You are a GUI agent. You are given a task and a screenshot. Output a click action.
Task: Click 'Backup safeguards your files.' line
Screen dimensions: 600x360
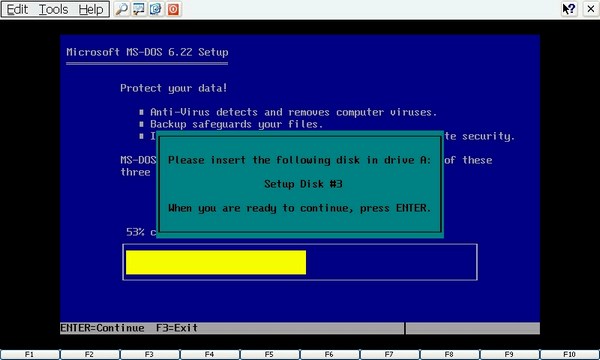click(236, 124)
